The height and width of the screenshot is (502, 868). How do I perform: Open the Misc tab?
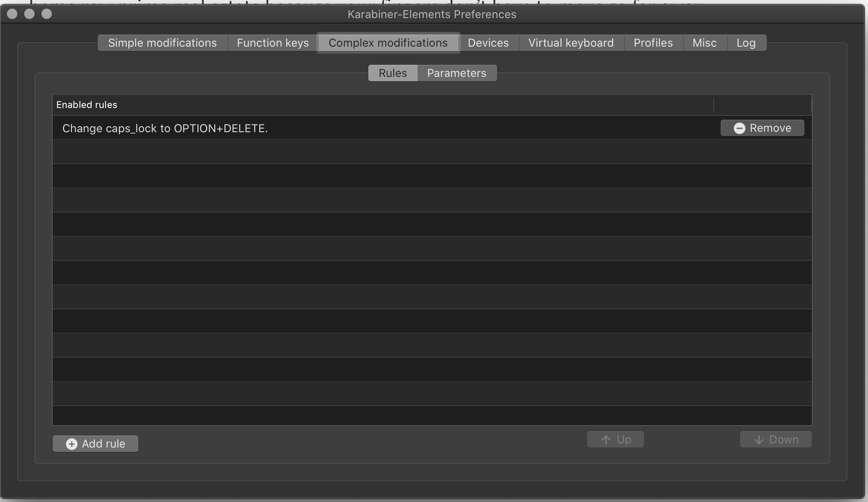pos(705,43)
